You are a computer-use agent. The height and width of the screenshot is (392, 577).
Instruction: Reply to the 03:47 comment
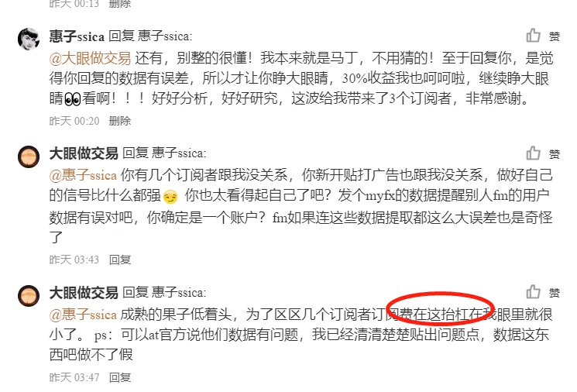click(x=120, y=377)
